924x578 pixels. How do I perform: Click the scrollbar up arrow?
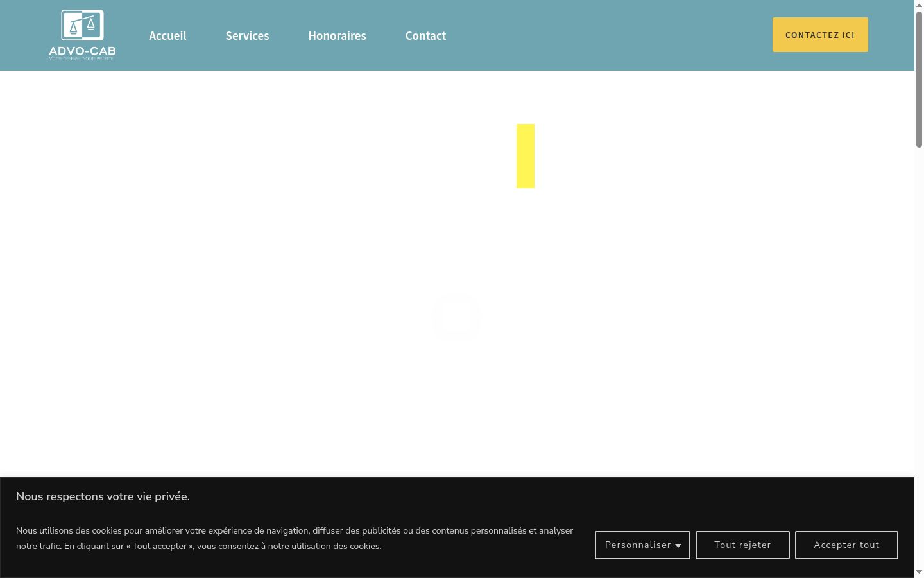coord(919,4)
